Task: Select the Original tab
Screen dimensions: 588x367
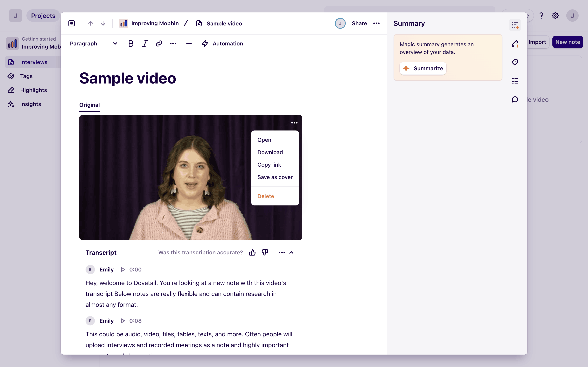Action: (89, 105)
